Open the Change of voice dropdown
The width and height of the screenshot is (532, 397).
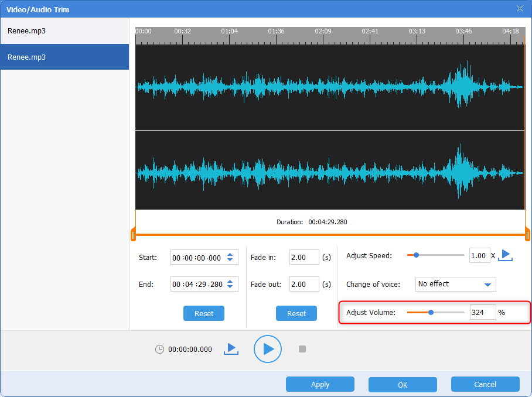point(455,285)
